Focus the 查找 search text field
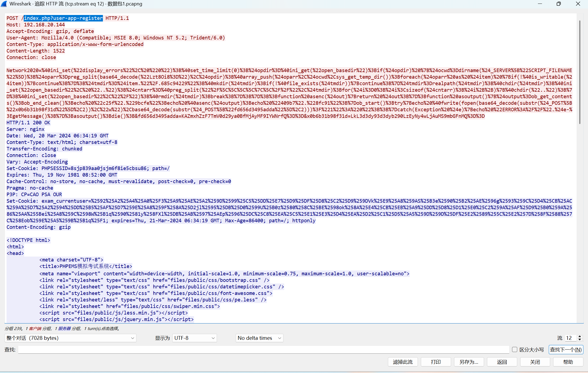This screenshot has width=588, height=373. (264, 350)
